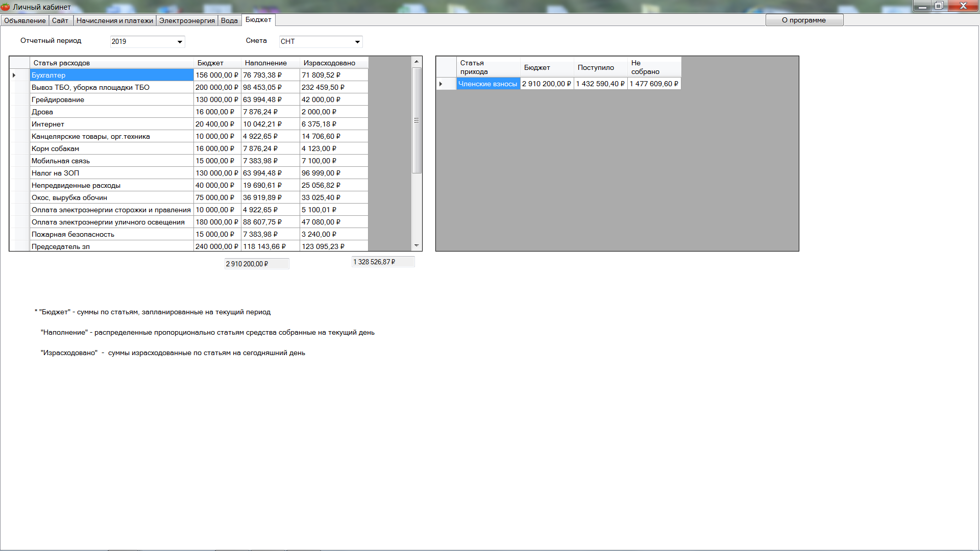
Task: Open the Сайт tab
Action: tap(60, 20)
